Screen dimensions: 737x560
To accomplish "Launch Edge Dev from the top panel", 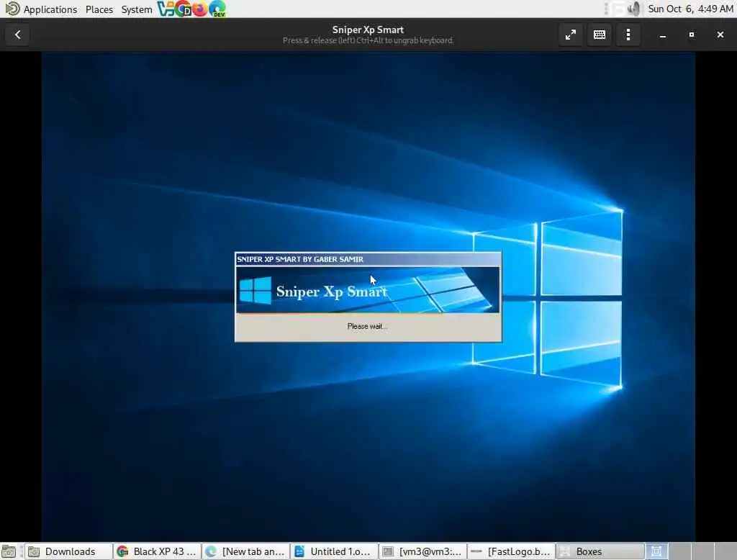I will pyautogui.click(x=217, y=9).
